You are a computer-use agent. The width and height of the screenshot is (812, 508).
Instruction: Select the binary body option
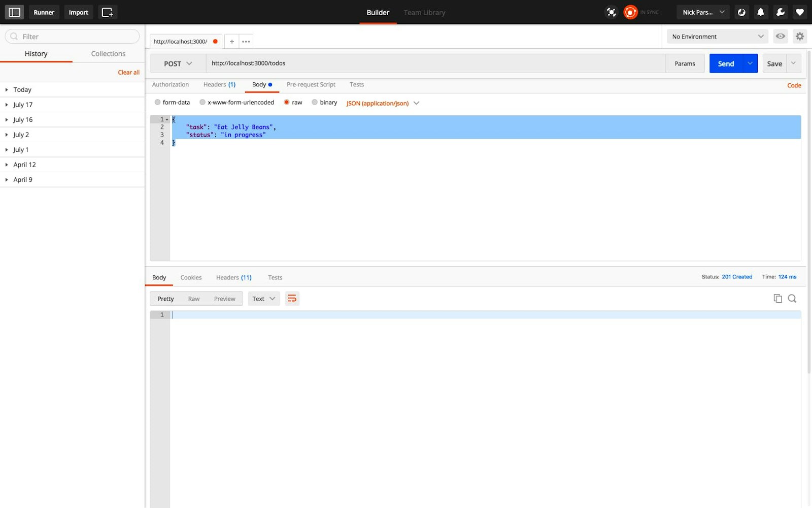pos(315,102)
